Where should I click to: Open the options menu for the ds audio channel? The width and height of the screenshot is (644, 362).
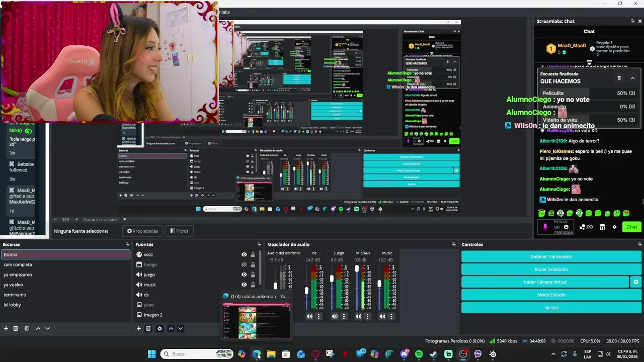tap(318, 316)
